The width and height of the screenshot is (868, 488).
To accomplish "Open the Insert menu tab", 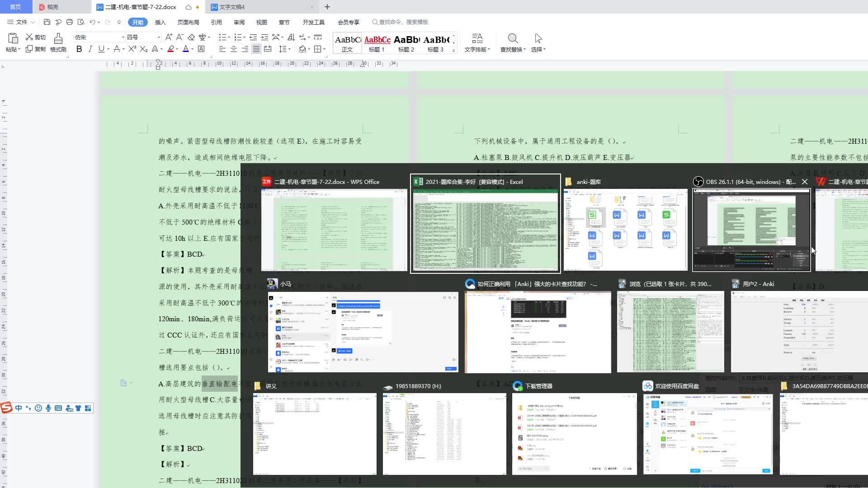I will pos(160,22).
